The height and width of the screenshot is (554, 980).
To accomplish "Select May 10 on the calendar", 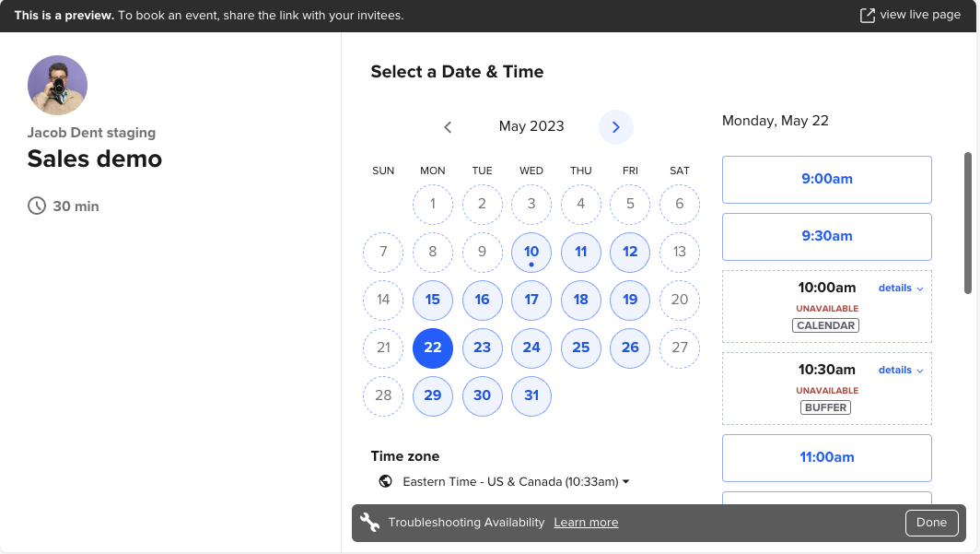I will point(531,252).
